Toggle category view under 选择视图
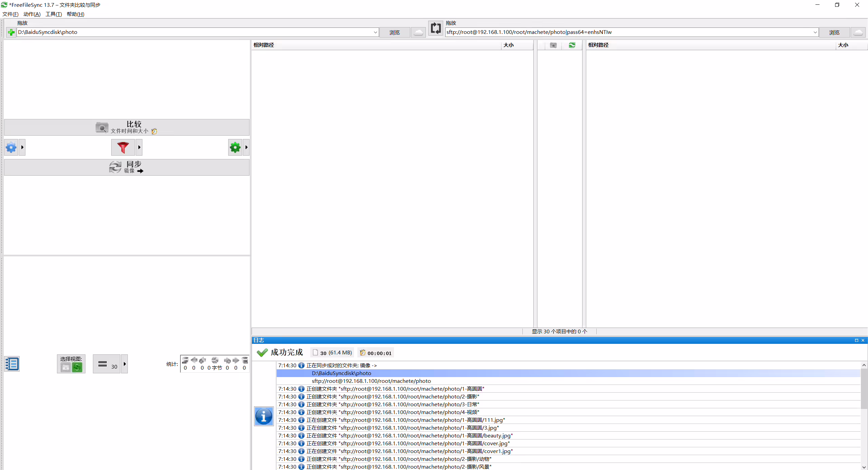The width and height of the screenshot is (868, 470). (66, 367)
